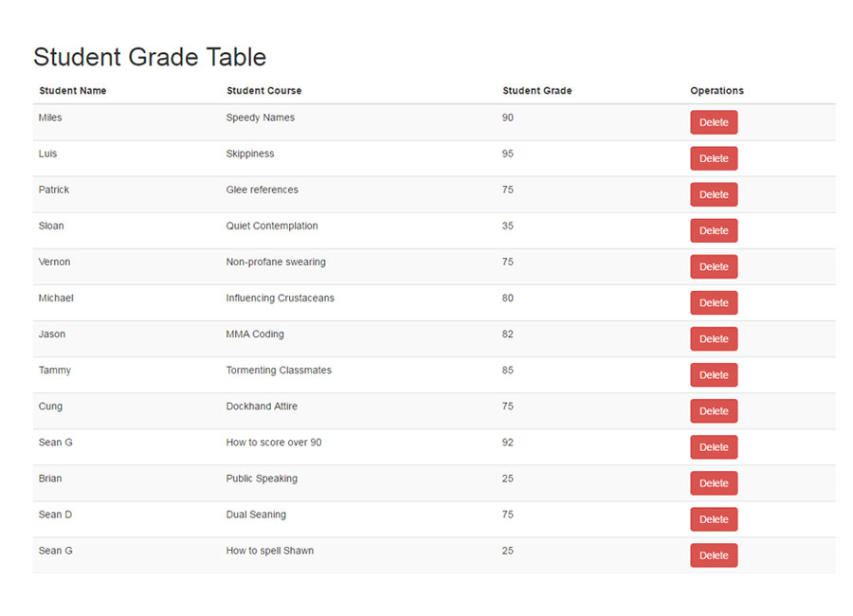The image size is (853, 616).
Task: Select the grade 95 cell for Luis
Action: [508, 154]
